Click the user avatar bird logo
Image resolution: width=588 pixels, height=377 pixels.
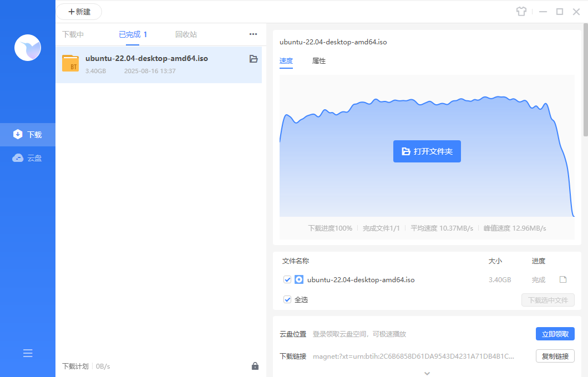28,48
